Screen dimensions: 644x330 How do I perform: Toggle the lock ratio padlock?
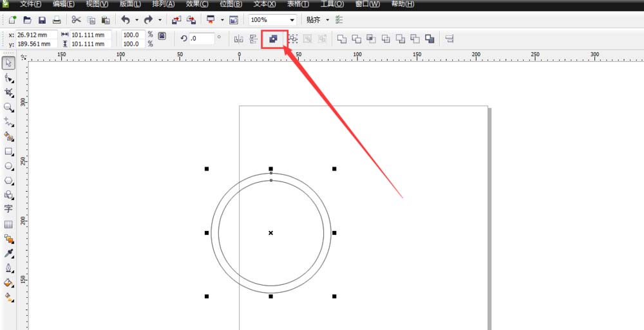pos(162,36)
